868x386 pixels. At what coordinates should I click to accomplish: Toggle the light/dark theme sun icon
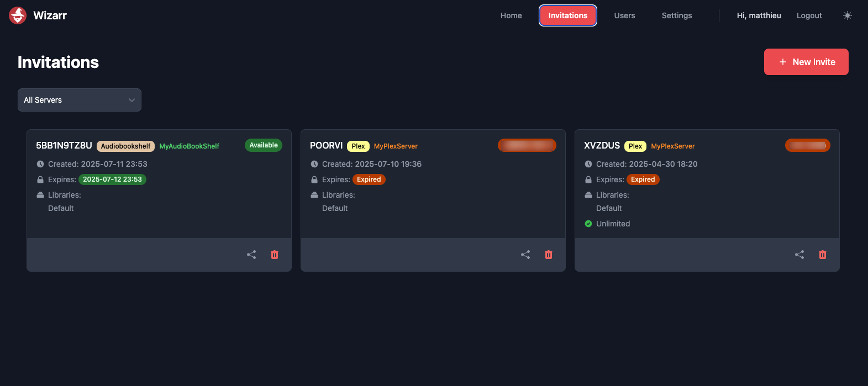tap(847, 15)
